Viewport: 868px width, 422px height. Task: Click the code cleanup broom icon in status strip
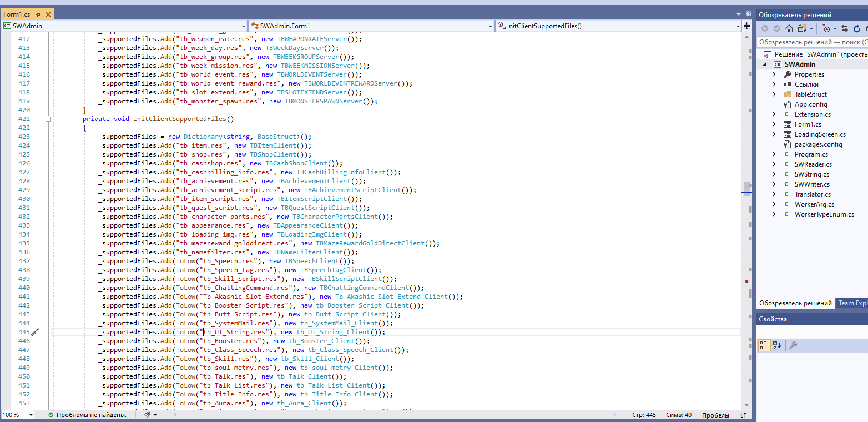pos(147,414)
